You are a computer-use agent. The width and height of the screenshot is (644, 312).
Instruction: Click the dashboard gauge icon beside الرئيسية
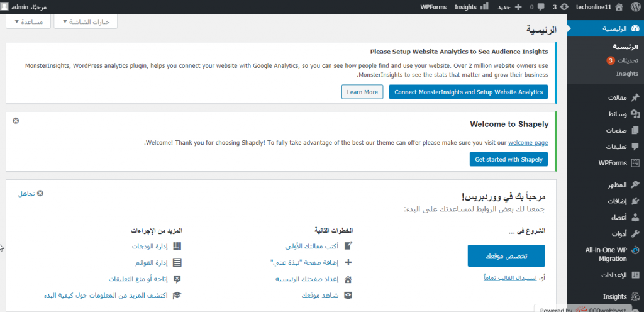[x=635, y=28]
